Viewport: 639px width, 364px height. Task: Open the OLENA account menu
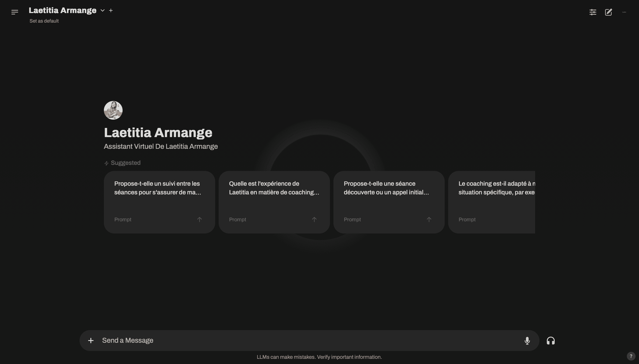tap(624, 12)
